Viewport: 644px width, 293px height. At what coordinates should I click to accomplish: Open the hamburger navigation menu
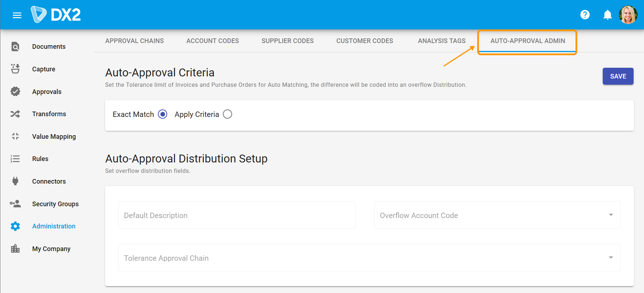coord(17,15)
